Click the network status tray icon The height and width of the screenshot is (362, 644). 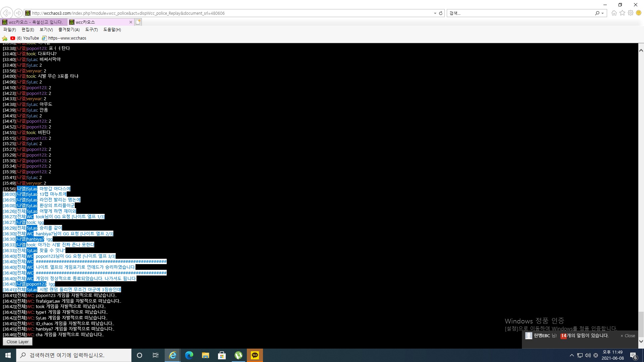pos(580,355)
